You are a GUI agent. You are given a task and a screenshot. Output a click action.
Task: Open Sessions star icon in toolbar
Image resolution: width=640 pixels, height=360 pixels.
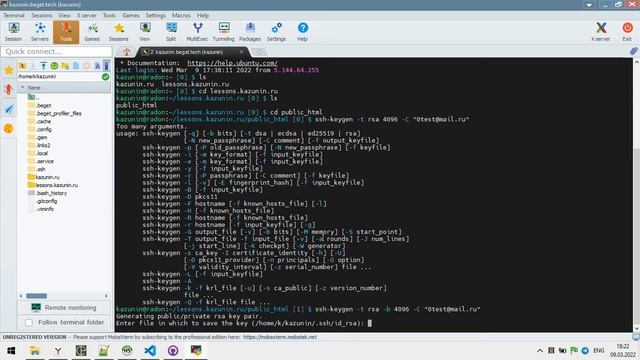[118, 32]
